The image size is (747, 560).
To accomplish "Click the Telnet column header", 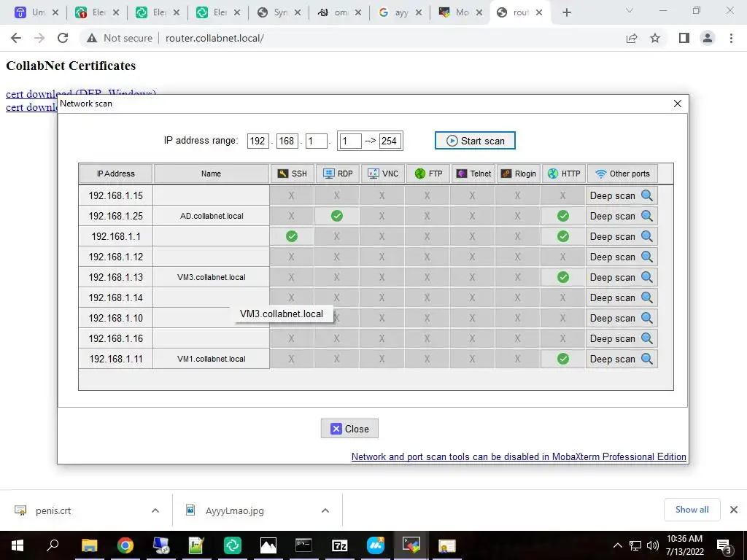I will point(473,174).
